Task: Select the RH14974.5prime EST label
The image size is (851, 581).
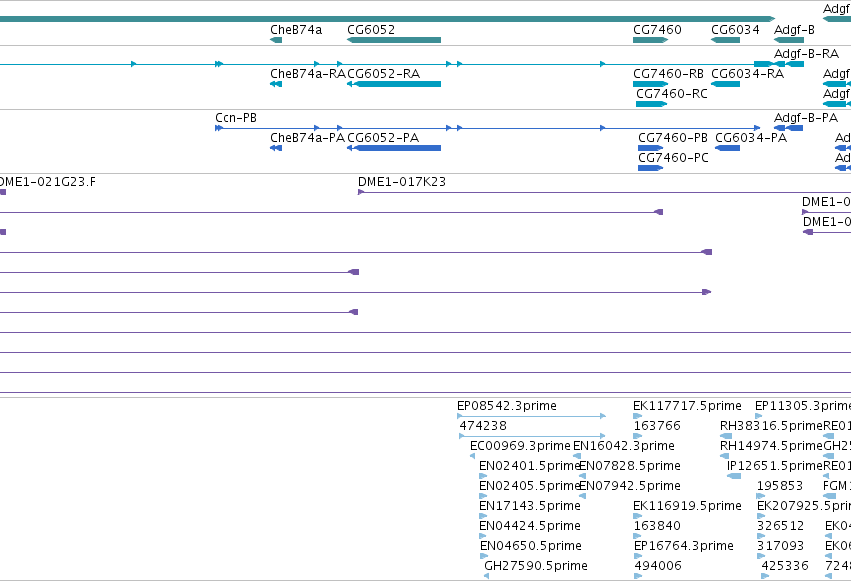Action: click(x=771, y=446)
